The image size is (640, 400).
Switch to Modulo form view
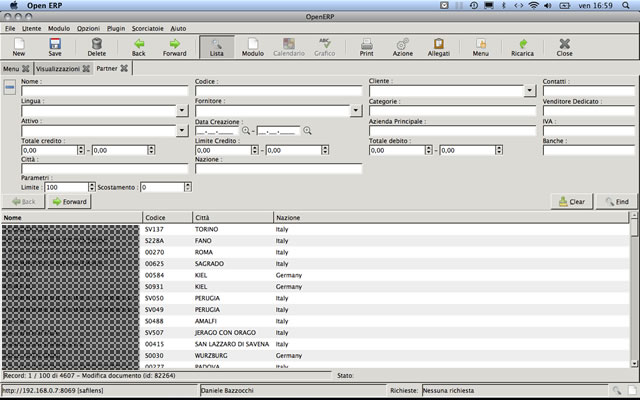(x=253, y=47)
